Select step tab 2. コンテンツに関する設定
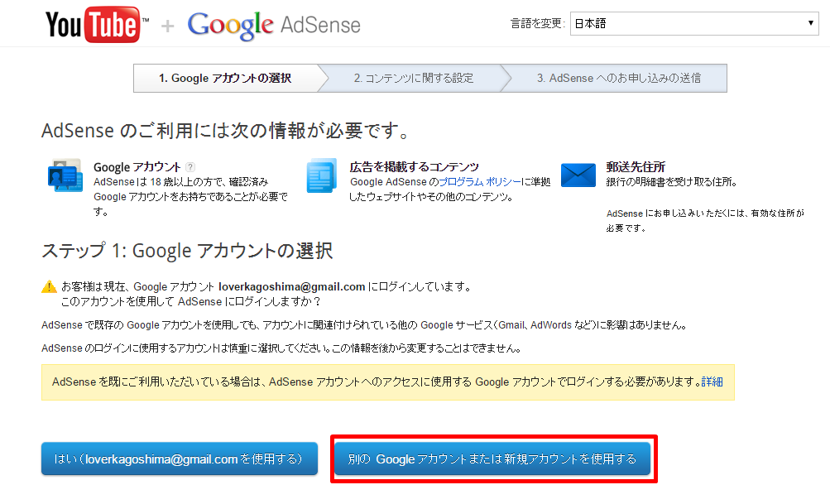The width and height of the screenshot is (830, 504). [x=414, y=79]
